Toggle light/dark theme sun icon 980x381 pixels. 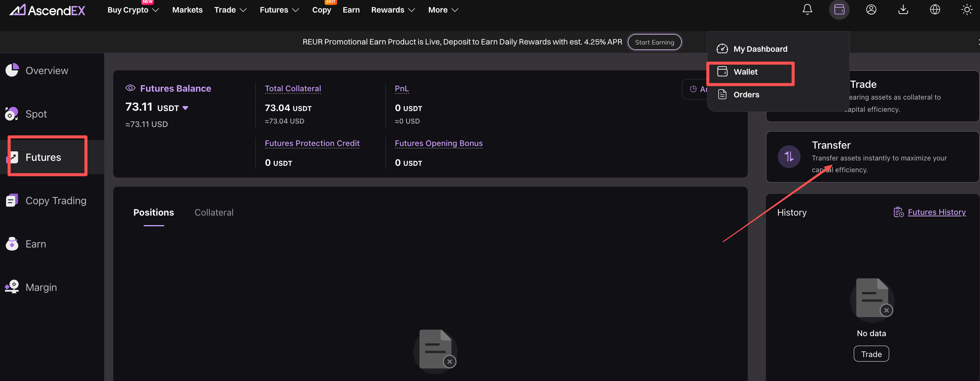coord(966,10)
